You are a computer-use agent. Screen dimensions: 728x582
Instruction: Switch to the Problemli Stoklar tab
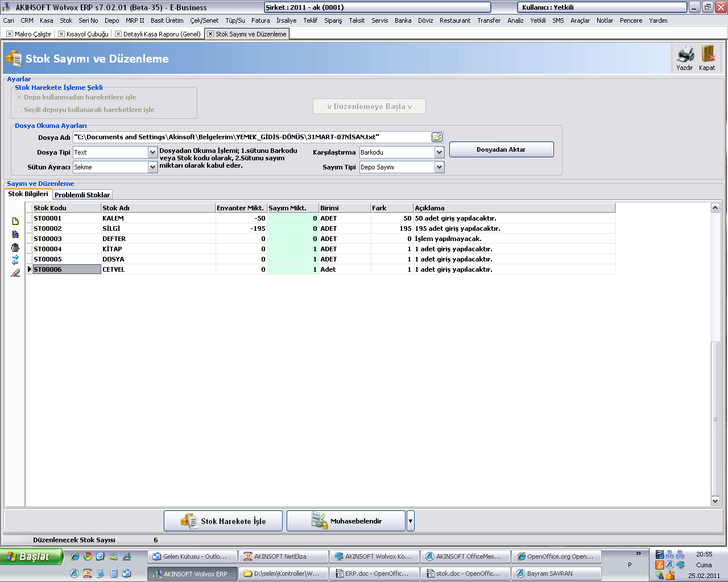pyautogui.click(x=82, y=194)
